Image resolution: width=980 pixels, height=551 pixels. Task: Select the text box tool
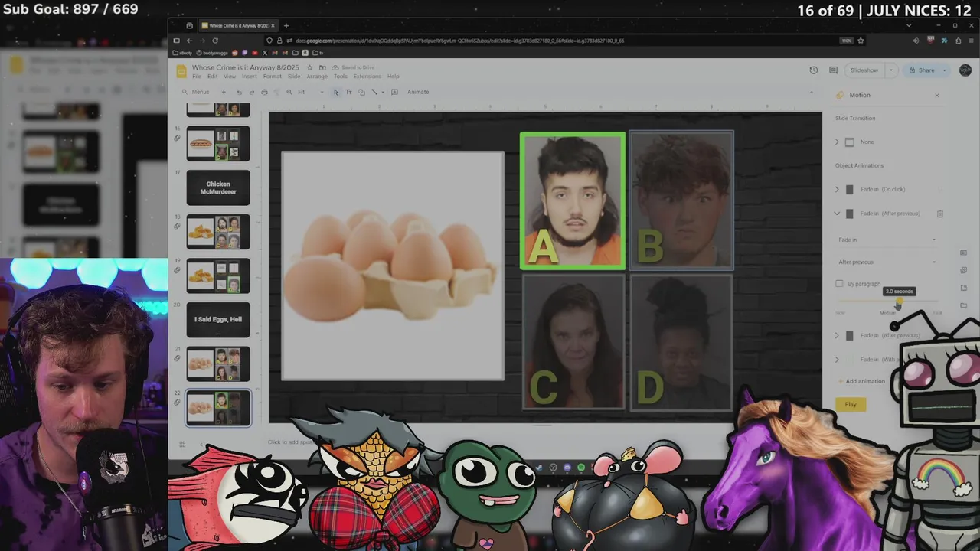pyautogui.click(x=348, y=92)
